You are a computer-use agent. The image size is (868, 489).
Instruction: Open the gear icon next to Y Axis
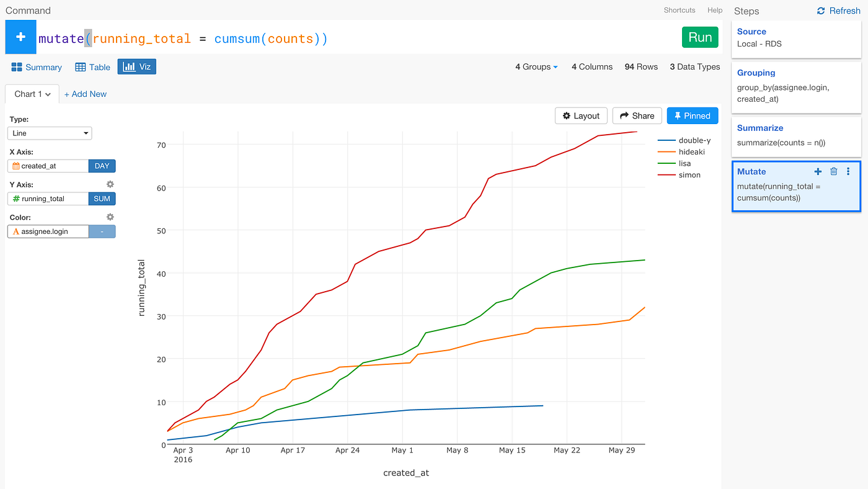coord(110,184)
